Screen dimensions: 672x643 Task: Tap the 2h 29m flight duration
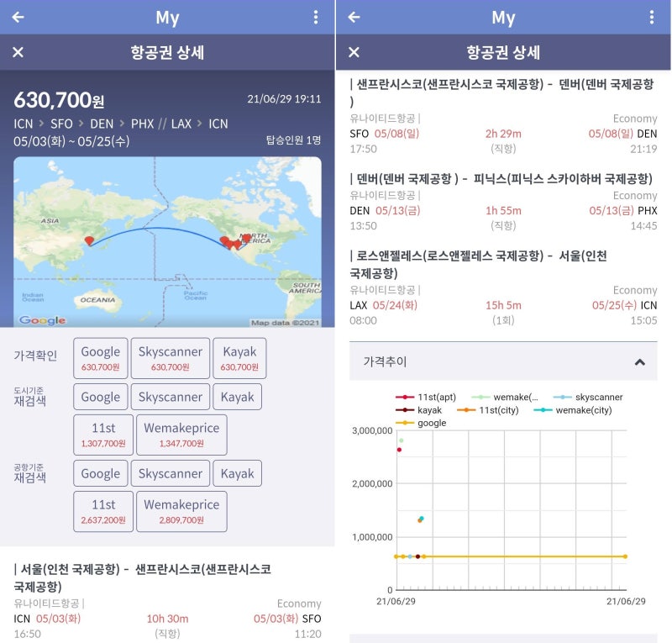pos(503,134)
